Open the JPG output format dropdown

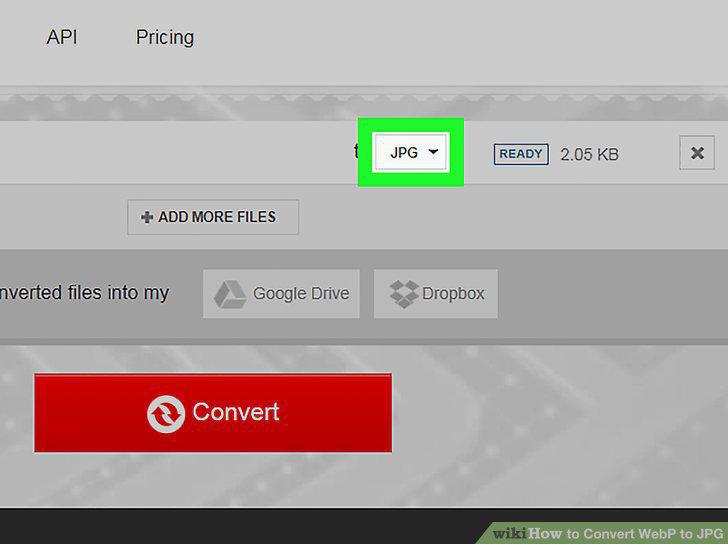pos(411,152)
